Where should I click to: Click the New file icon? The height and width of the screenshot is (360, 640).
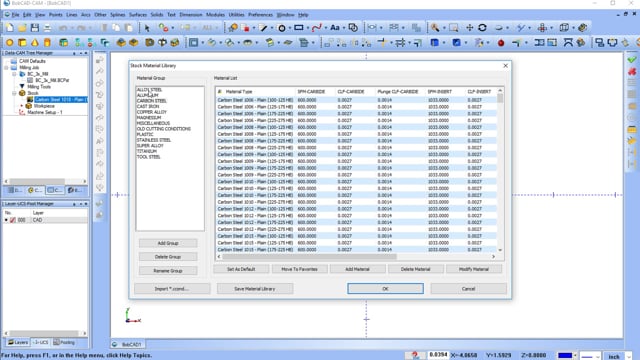[x=9, y=28]
